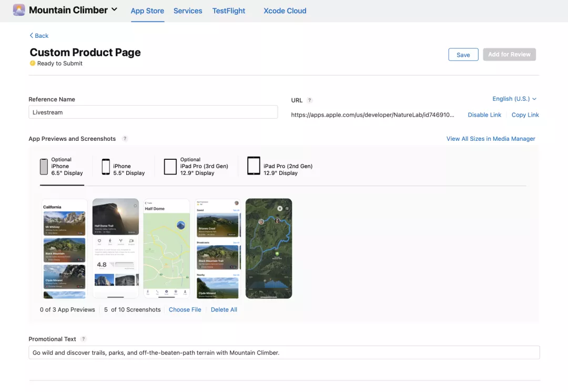Switch to the App Store tab
The width and height of the screenshot is (568, 392).
pyautogui.click(x=147, y=11)
